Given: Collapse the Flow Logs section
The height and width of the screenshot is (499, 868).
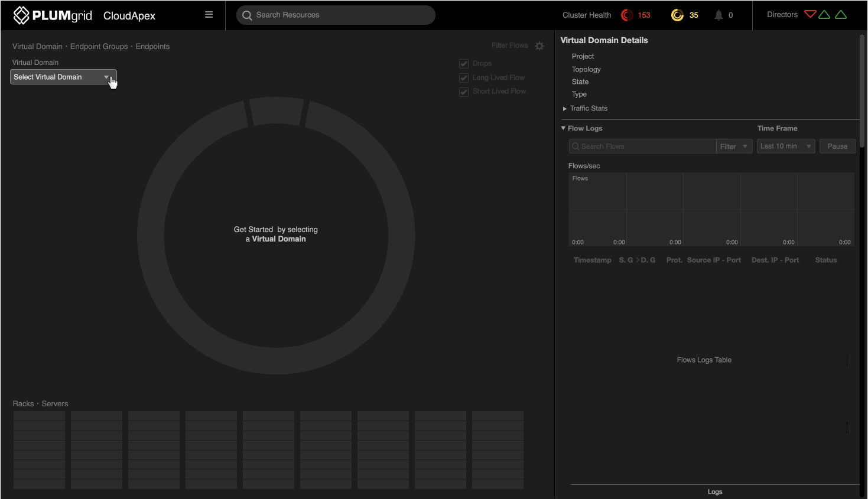Looking at the screenshot, I should [x=564, y=128].
